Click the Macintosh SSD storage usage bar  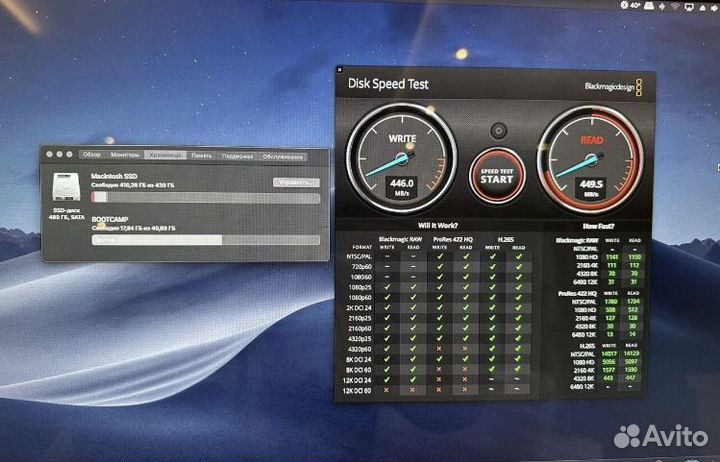pos(205,197)
